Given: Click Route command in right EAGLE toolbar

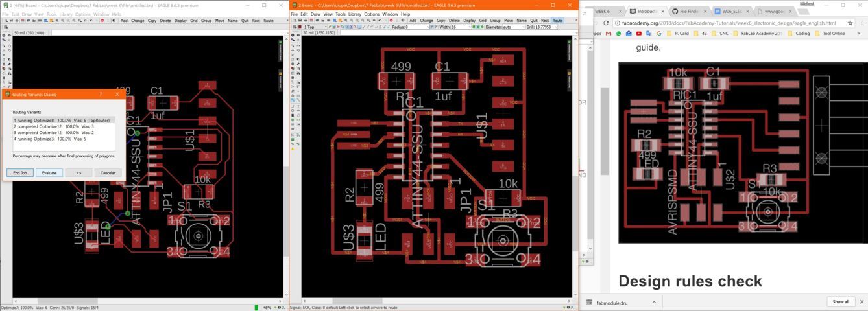Looking at the screenshot, I should tap(557, 21).
